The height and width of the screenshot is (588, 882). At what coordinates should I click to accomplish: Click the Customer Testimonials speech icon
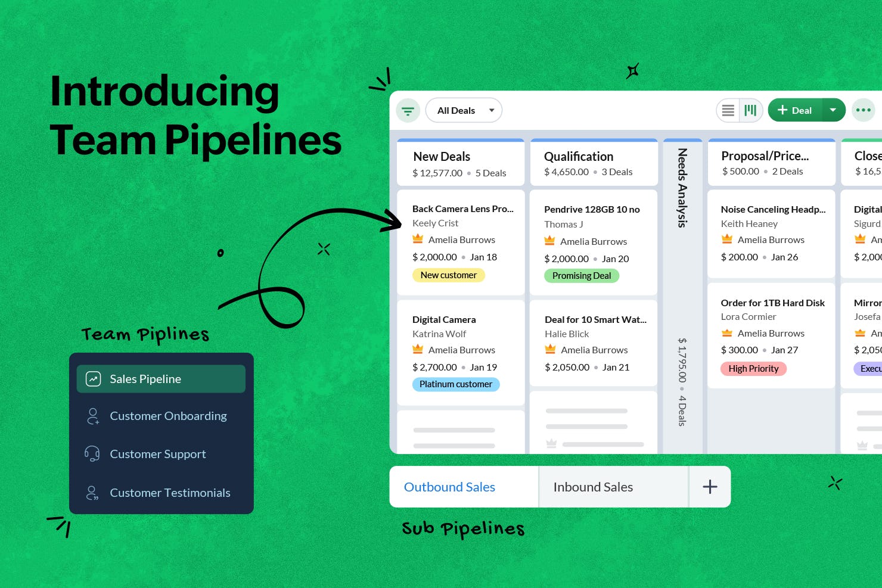pyautogui.click(x=92, y=493)
